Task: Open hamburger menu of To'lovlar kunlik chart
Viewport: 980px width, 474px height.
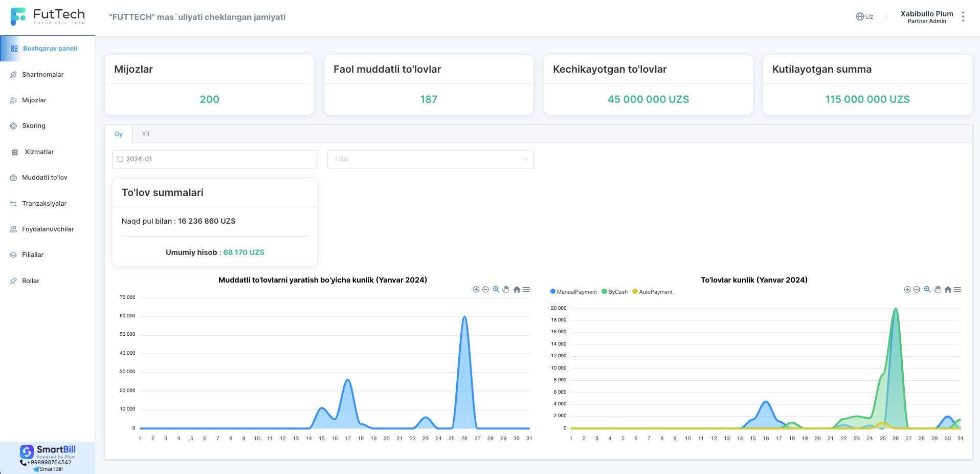Action: pyautogui.click(x=957, y=290)
